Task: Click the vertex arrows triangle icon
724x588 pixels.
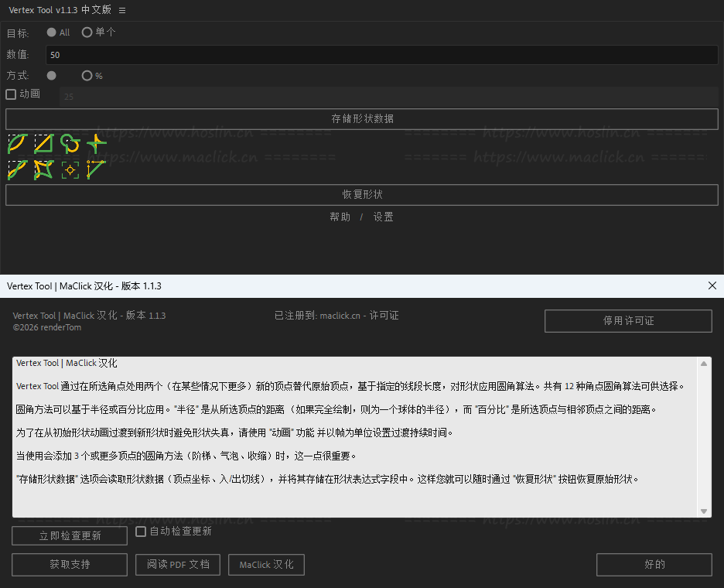Action: [x=97, y=169]
